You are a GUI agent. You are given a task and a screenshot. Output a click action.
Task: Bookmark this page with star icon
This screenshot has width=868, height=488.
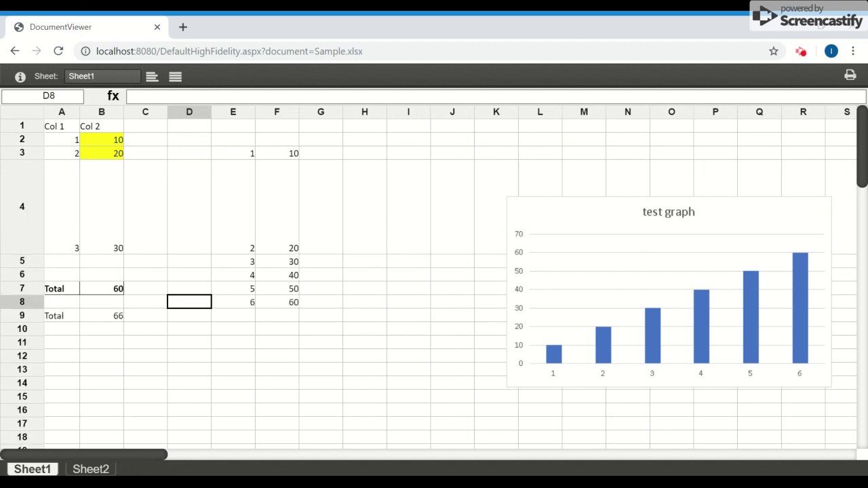tap(773, 51)
